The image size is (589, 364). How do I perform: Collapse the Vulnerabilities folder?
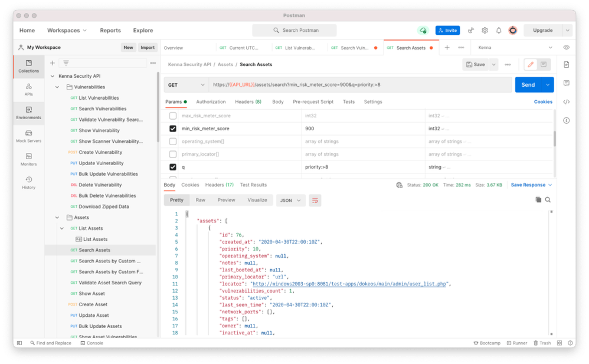(x=57, y=87)
